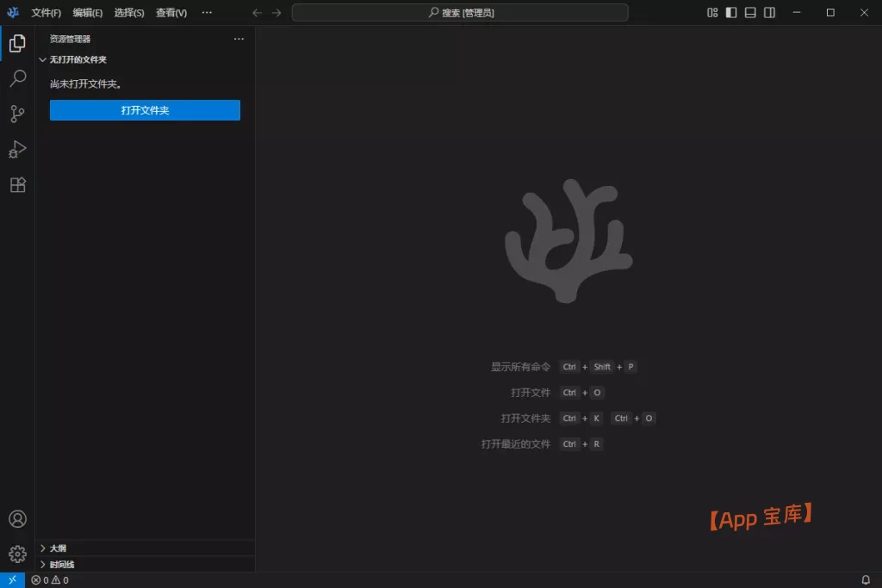Viewport: 882px width, 588px height.
Task: Open the Source Control view
Action: [17, 114]
